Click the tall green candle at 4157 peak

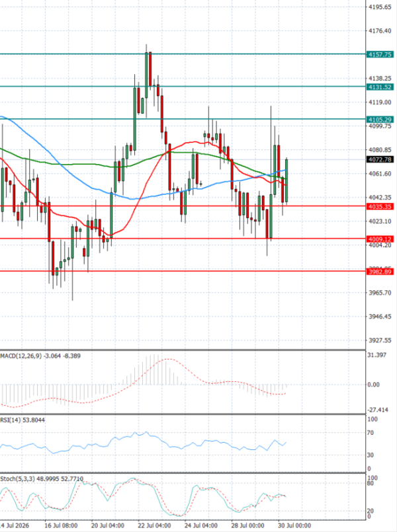(146, 75)
